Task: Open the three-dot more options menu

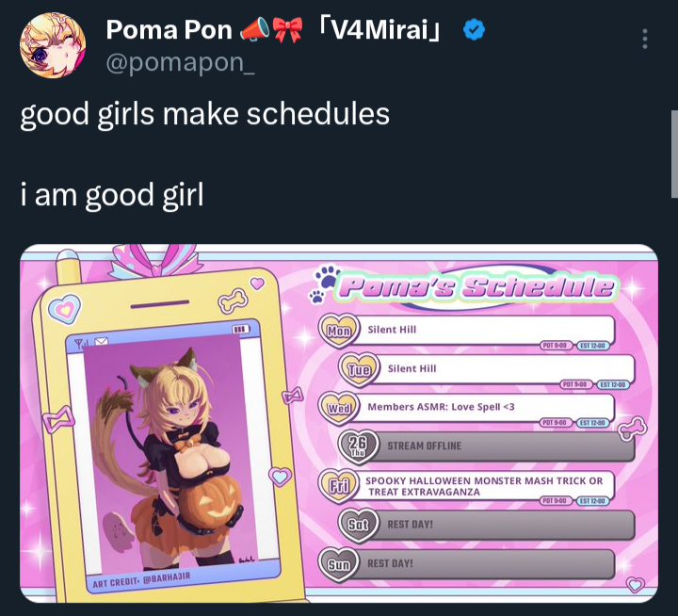Action: click(x=645, y=39)
